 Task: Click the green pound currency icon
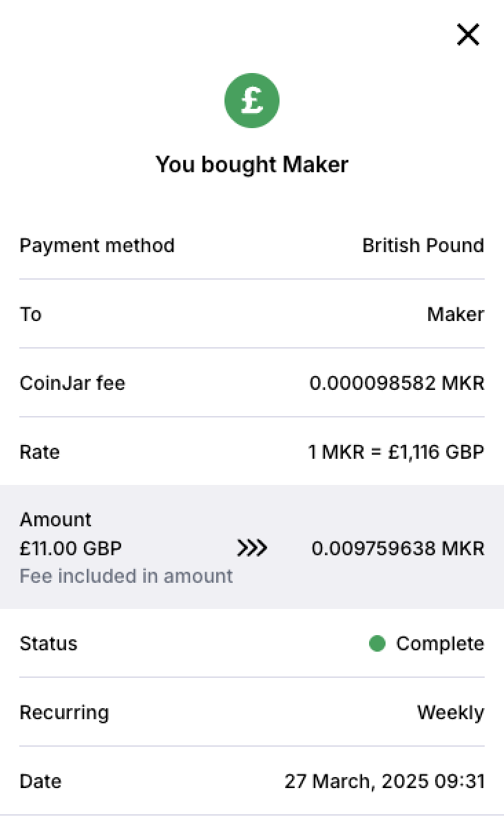pos(252,100)
